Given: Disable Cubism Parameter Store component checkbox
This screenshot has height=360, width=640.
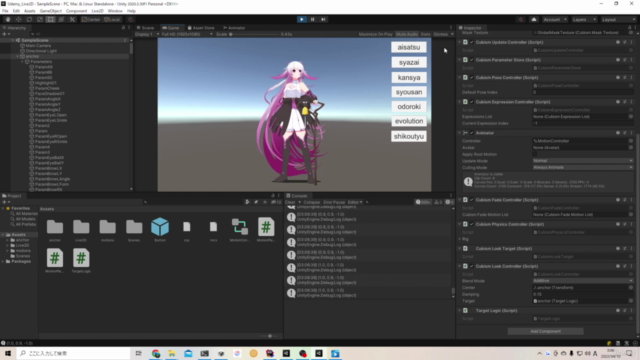Looking at the screenshot, I should point(472,60).
